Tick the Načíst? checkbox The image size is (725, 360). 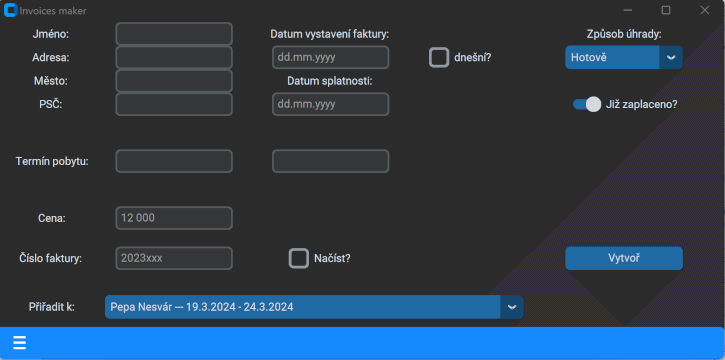point(299,258)
